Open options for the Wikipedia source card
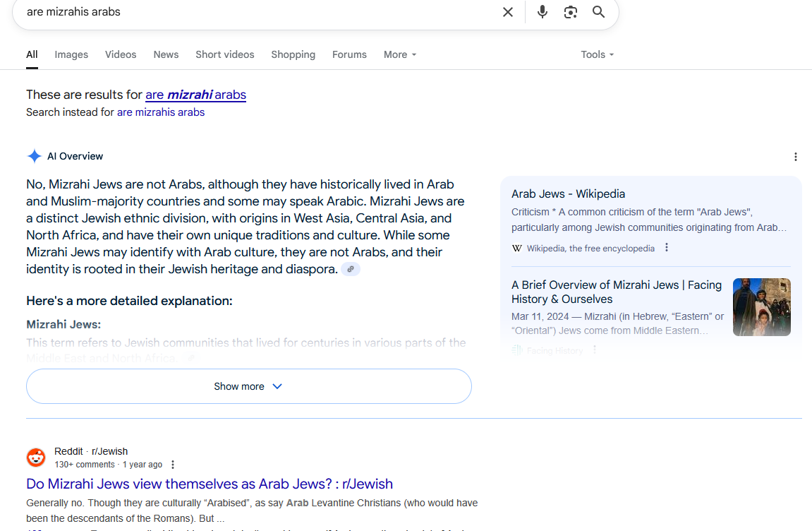The image size is (812, 531). click(667, 247)
